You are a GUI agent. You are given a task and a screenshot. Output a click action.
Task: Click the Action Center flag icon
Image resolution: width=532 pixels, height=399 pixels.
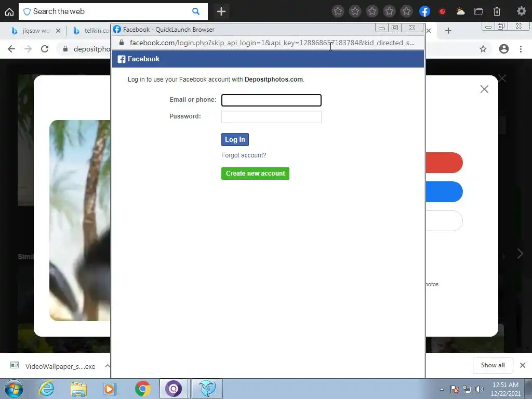tap(455, 389)
